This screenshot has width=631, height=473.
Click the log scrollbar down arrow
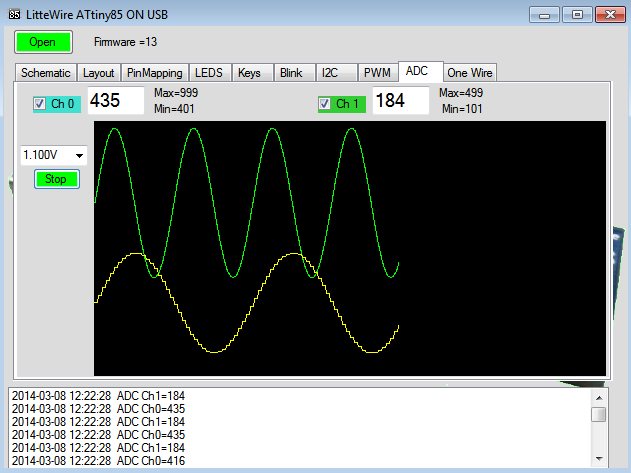(598, 459)
